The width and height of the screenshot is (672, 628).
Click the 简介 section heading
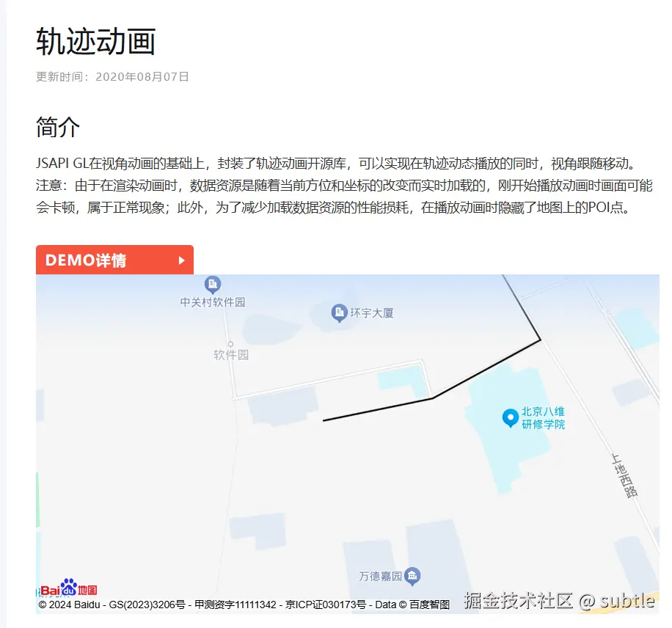pyautogui.click(x=58, y=128)
